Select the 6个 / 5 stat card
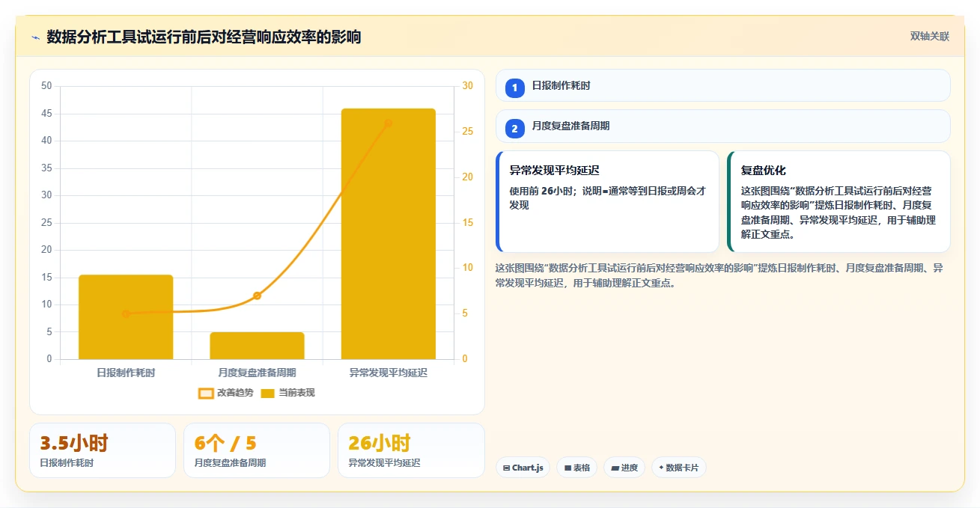The width and height of the screenshot is (980, 508). pos(257,450)
